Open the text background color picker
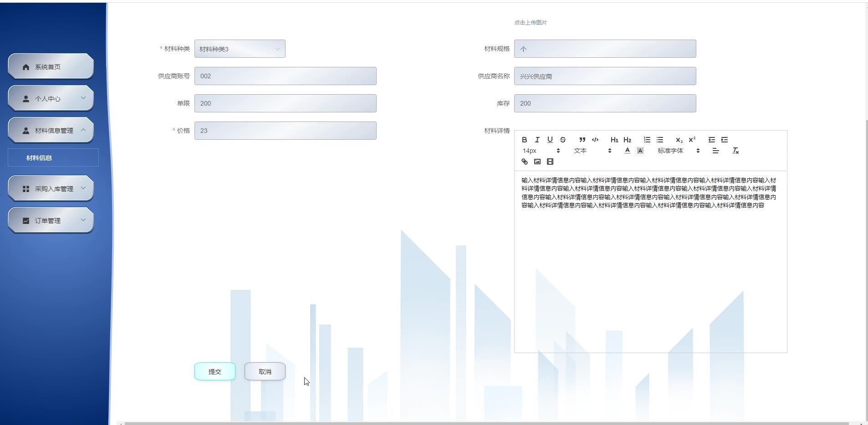 click(640, 151)
